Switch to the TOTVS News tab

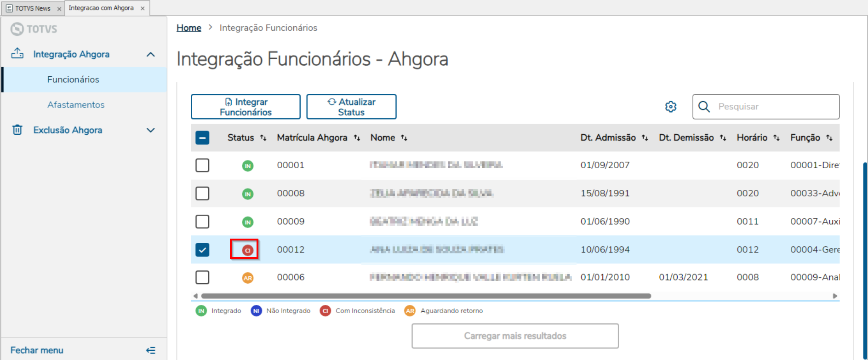[33, 8]
